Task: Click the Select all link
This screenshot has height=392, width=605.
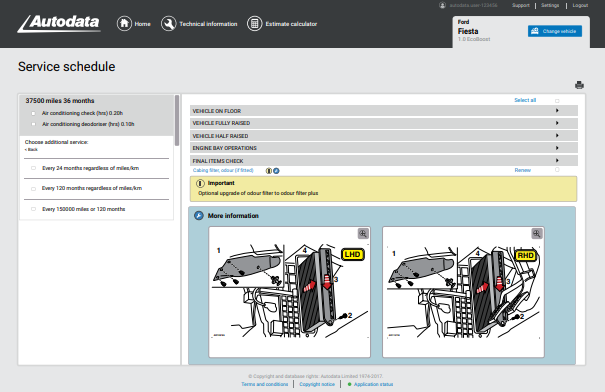Action: pyautogui.click(x=525, y=100)
